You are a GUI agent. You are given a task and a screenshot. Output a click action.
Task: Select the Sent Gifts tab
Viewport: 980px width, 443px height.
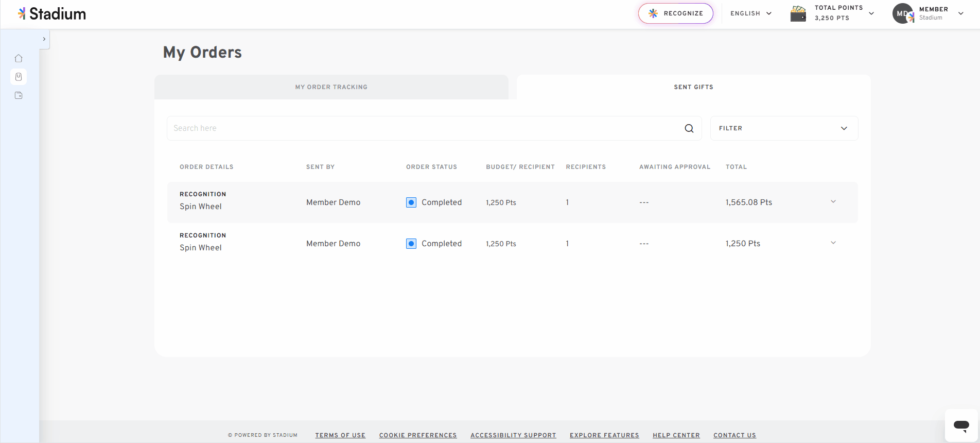[x=694, y=87]
